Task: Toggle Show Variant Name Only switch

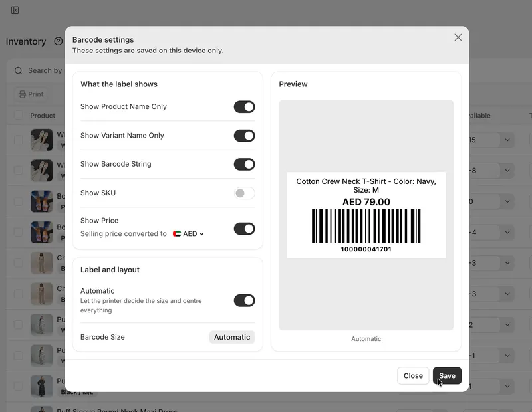Action: pyautogui.click(x=244, y=136)
